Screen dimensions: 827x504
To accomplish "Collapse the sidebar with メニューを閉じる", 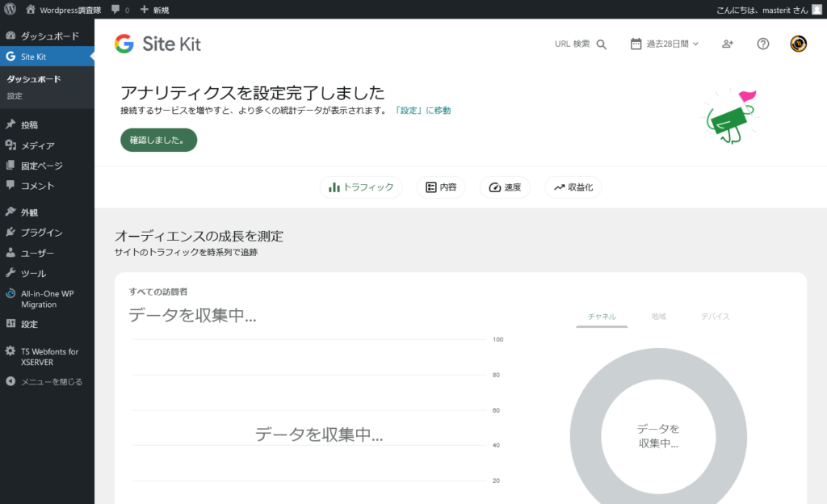I will click(x=51, y=382).
